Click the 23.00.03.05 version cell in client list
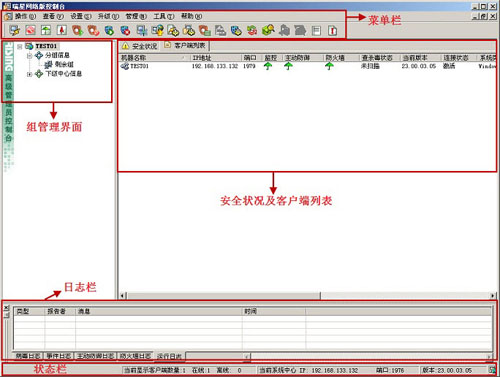Screen dimensions: 500x377 [419, 66]
